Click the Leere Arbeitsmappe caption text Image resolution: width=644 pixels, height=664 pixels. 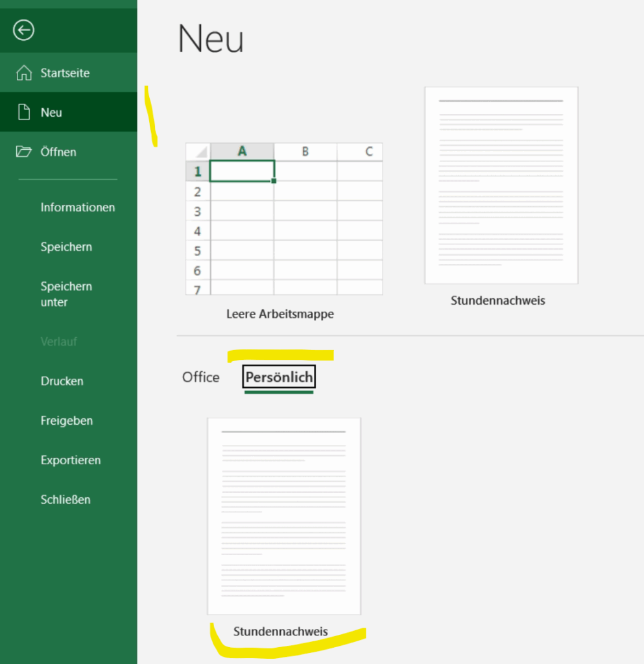pos(280,314)
